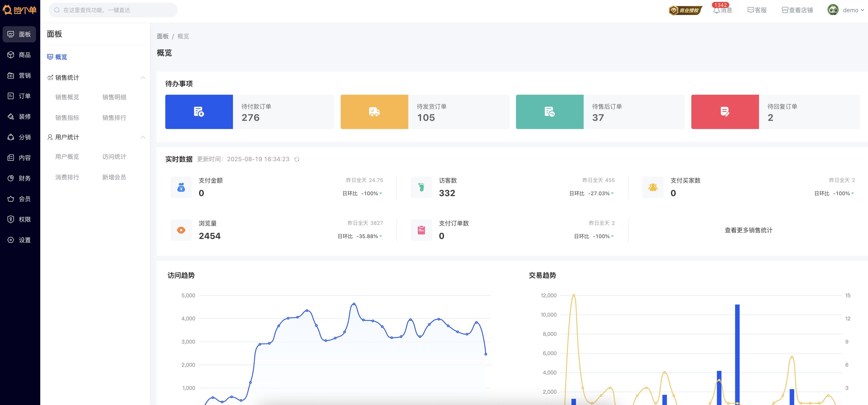Screen dimensions: 868x405
Task: Click the refresh icon beside update time
Action: coord(297,159)
